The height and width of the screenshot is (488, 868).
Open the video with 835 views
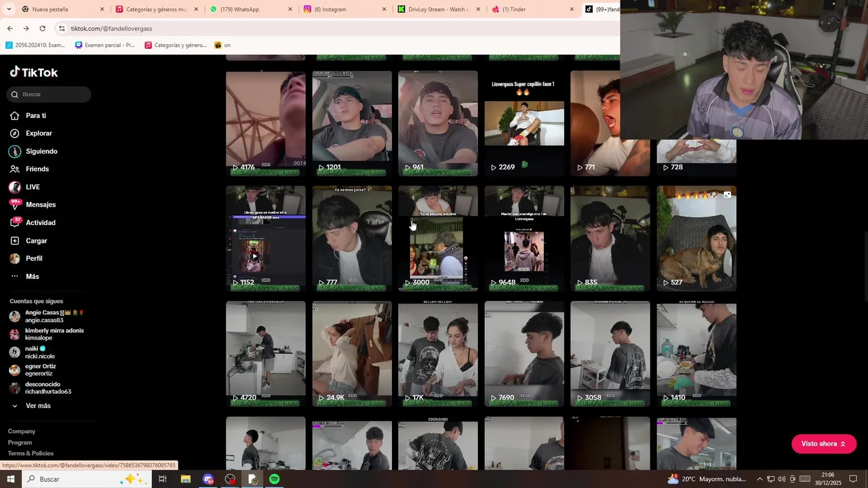610,239
